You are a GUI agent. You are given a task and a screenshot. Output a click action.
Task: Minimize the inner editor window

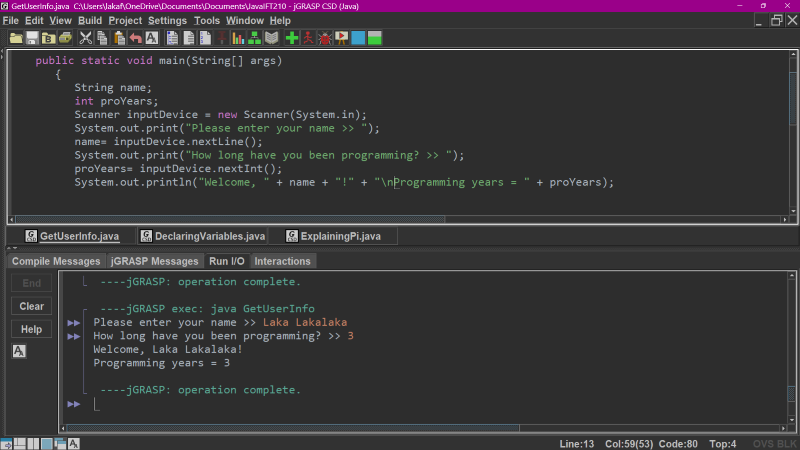point(759,20)
